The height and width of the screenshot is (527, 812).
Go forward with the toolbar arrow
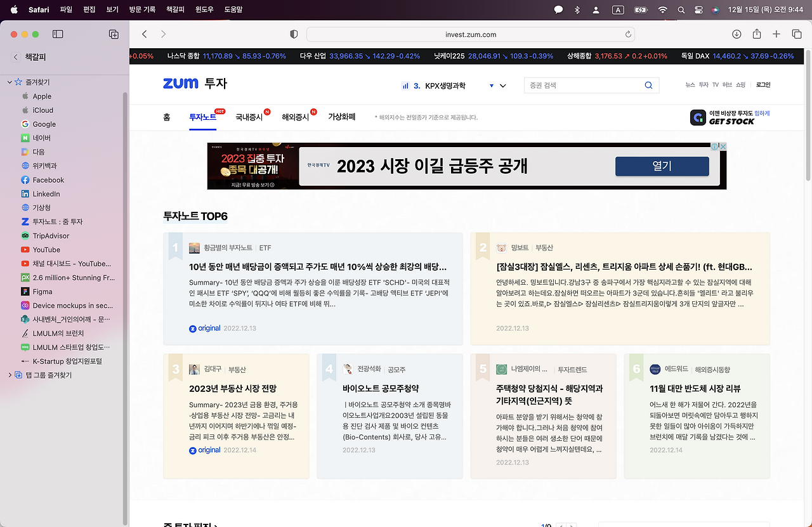pos(163,34)
